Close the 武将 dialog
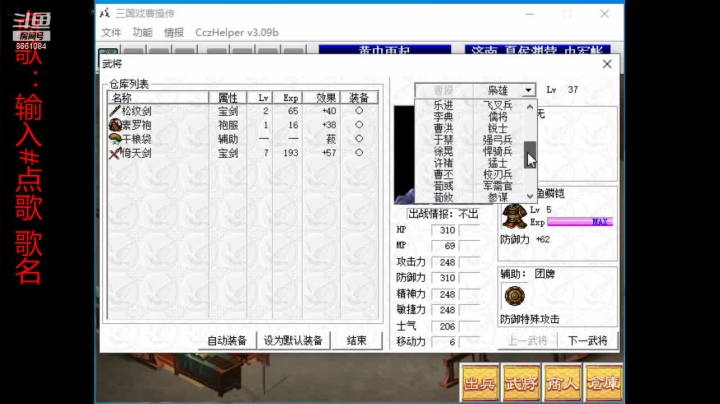Image resolution: width=720 pixels, height=404 pixels. (x=607, y=64)
